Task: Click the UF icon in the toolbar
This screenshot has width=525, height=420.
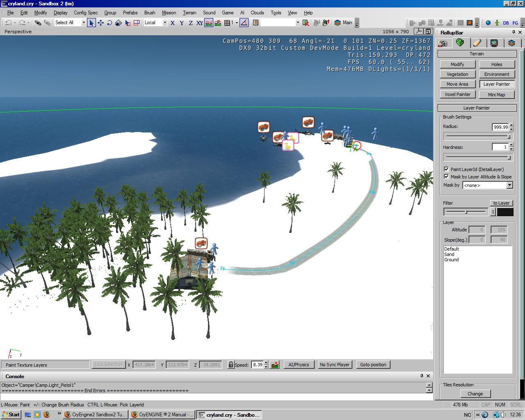Action: (470, 23)
